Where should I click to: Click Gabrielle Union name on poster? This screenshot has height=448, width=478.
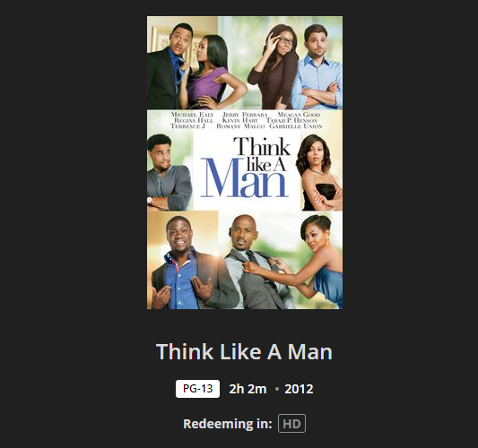[296, 126]
